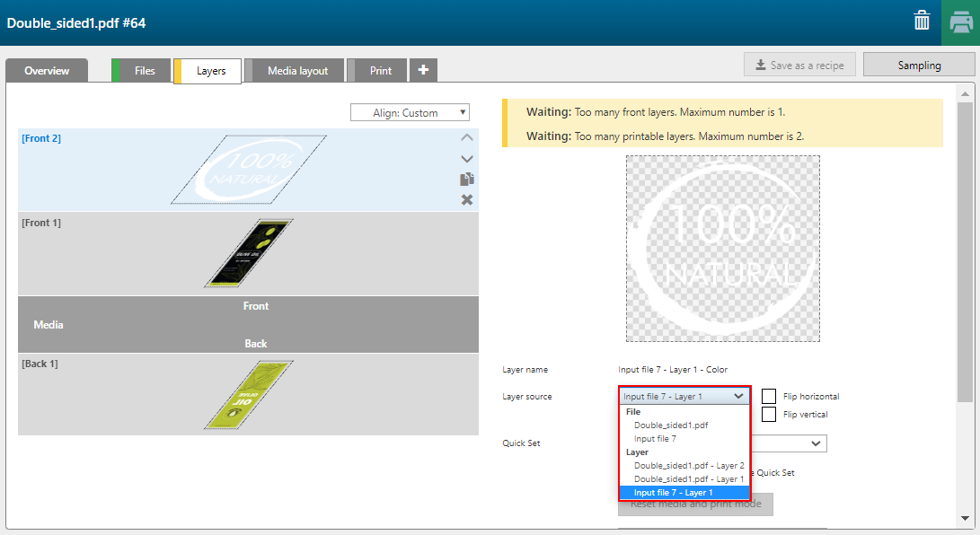Screen dimensions: 980x535
Task: Choose Double_sided1.pdf - Layer 2 option
Action: [688, 466]
